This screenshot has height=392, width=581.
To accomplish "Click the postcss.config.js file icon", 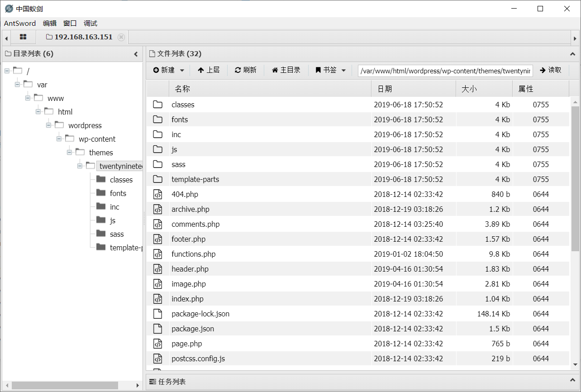I will pyautogui.click(x=157, y=359).
